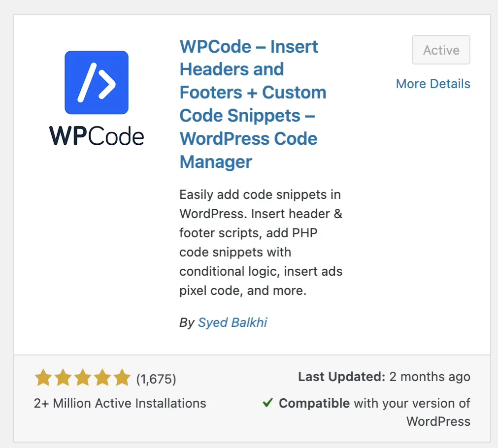
Task: Select the first gold rating star
Action: coord(43,378)
